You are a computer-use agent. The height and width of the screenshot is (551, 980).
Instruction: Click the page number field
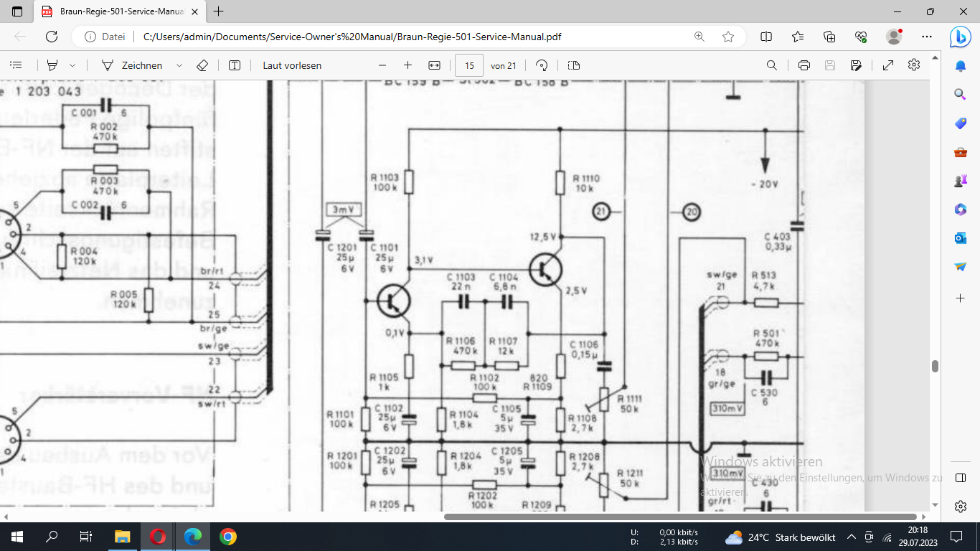[x=469, y=65]
